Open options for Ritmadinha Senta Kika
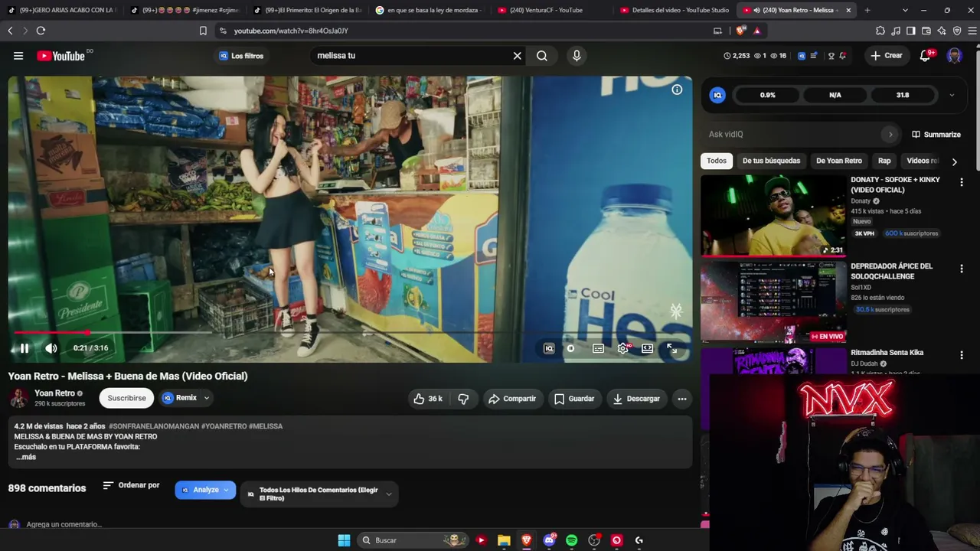Image resolution: width=980 pixels, height=551 pixels. [x=962, y=355]
